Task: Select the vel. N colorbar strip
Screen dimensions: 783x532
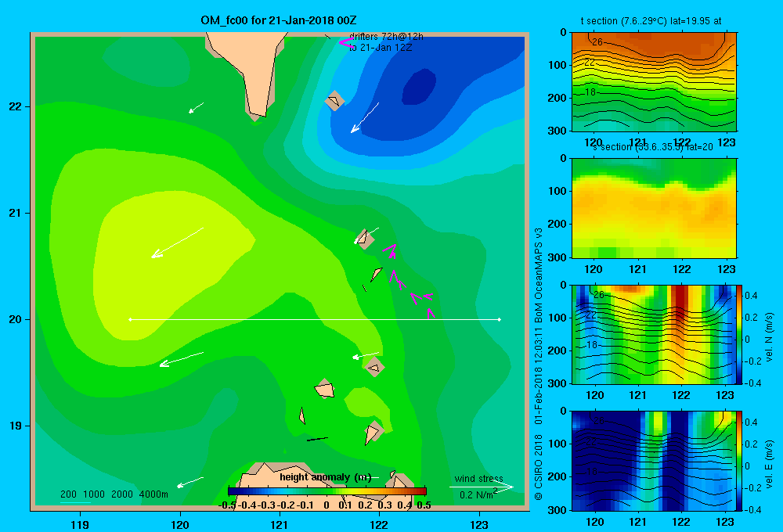Action: [x=740, y=334]
